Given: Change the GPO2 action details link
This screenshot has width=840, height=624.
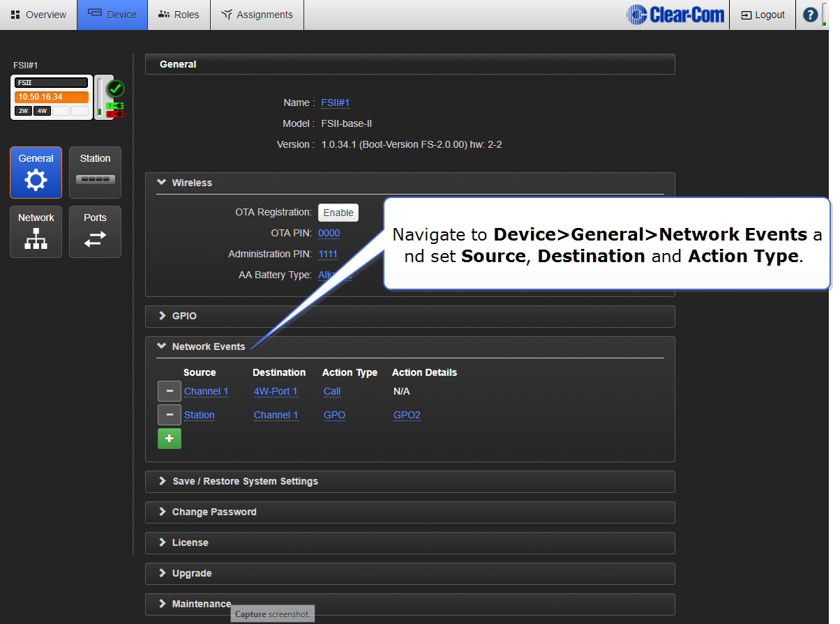Looking at the screenshot, I should pos(407,415).
